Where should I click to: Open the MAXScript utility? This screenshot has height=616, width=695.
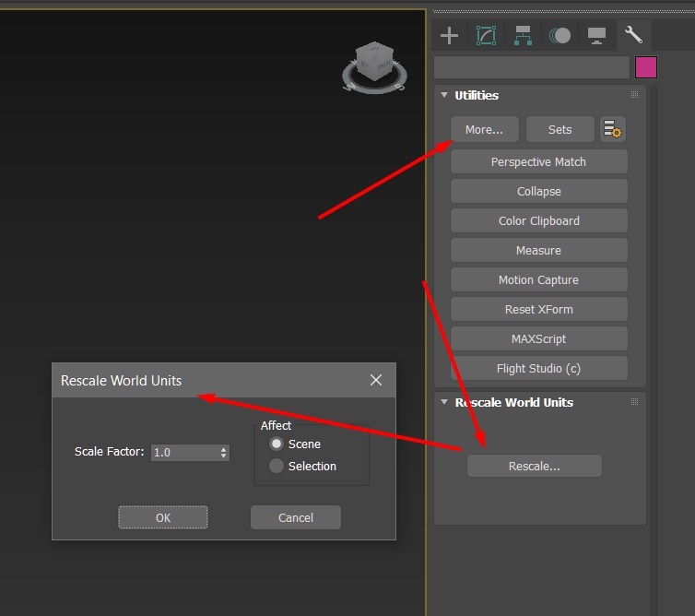tap(539, 338)
